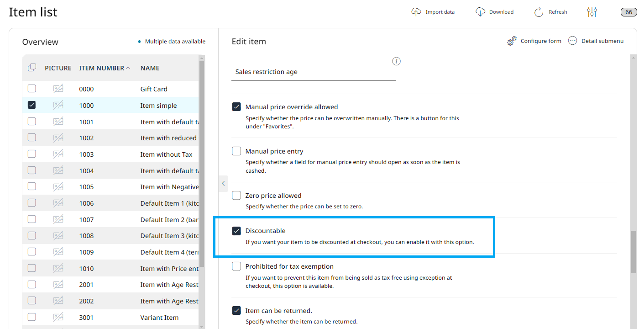Collapse the Overview panel with chevron handle
Viewport: 644px width, 329px height.
223,183
